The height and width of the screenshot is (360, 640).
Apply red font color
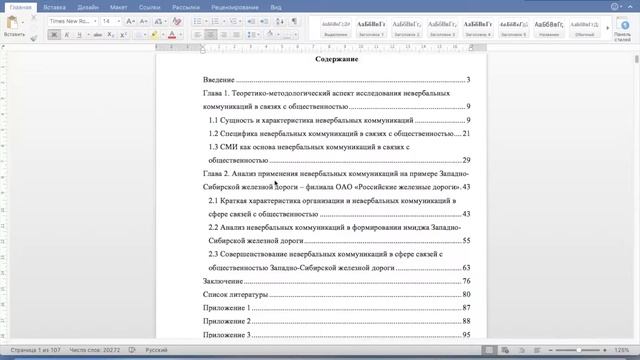click(x=172, y=35)
